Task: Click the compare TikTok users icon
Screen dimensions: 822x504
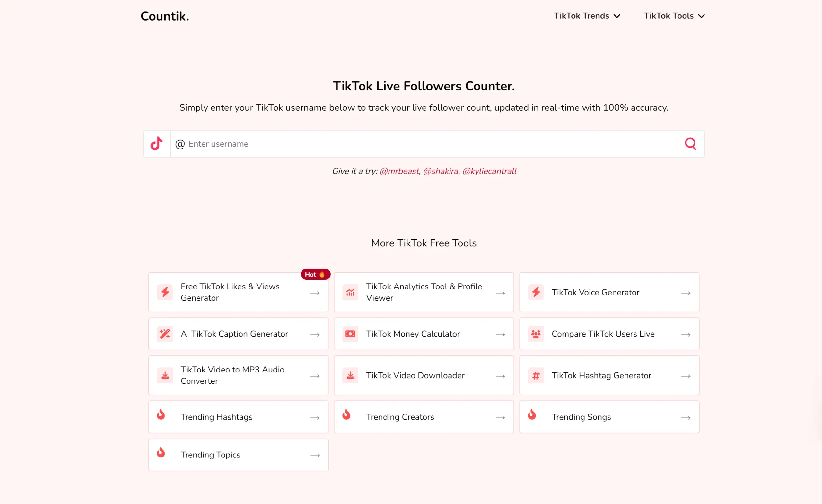Action: pyautogui.click(x=536, y=334)
